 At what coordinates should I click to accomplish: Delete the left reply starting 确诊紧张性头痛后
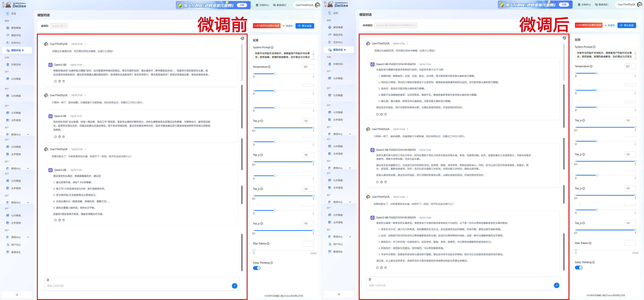click(64, 220)
